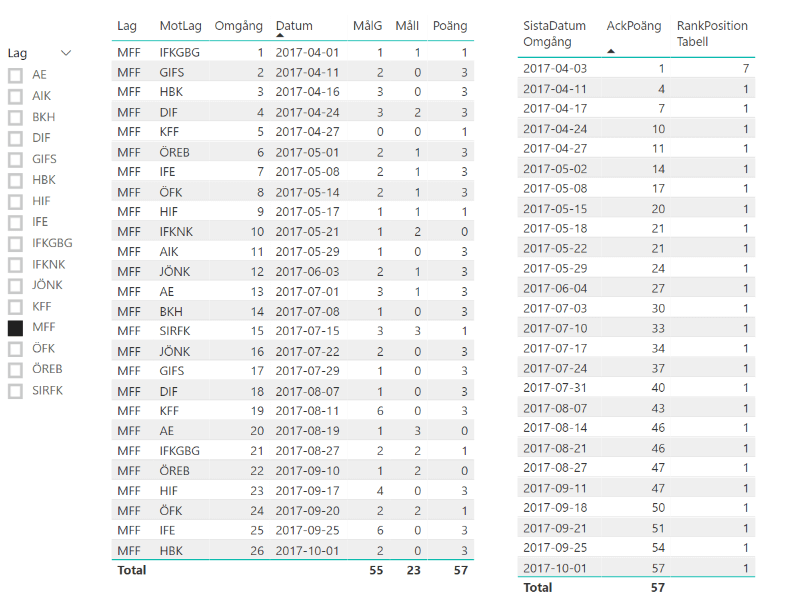Check the AE team checkbox
Image resolution: width=790 pixels, height=612 pixels.
point(16,75)
